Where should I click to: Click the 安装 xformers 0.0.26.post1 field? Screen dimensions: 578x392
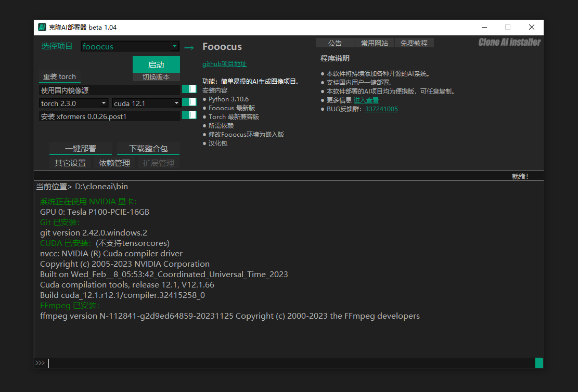coord(109,116)
